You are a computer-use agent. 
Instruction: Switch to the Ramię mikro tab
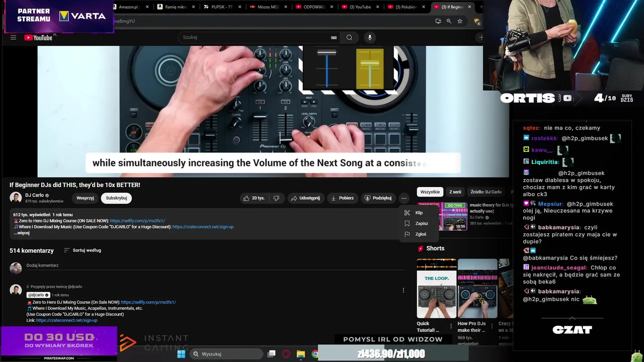point(176,7)
